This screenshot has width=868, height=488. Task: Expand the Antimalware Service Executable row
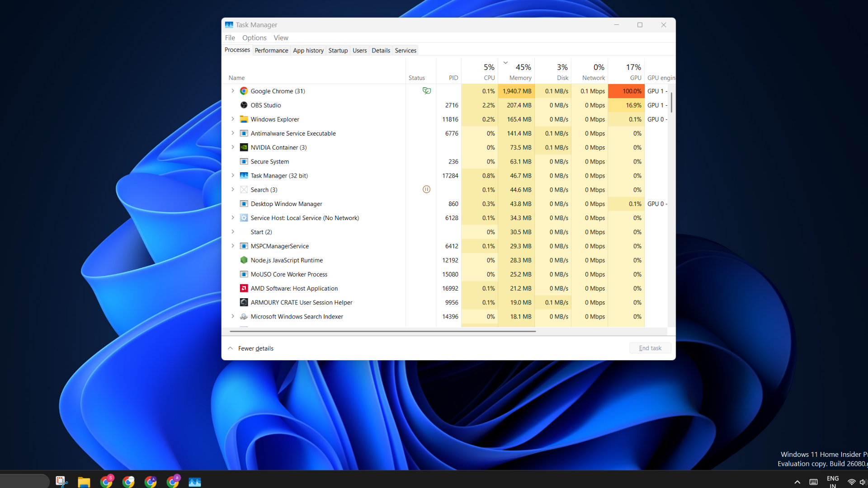(233, 133)
